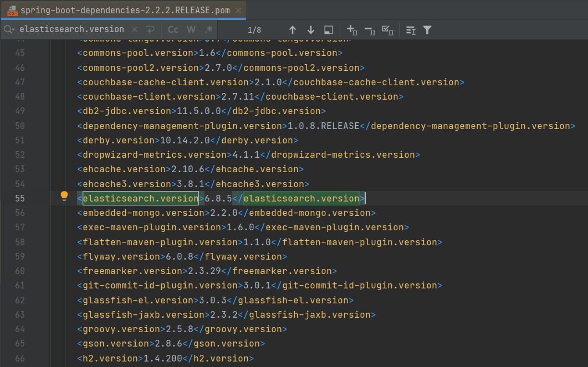Add selection for next occurrence icon
Screen dimensions: 588x367
352,30
